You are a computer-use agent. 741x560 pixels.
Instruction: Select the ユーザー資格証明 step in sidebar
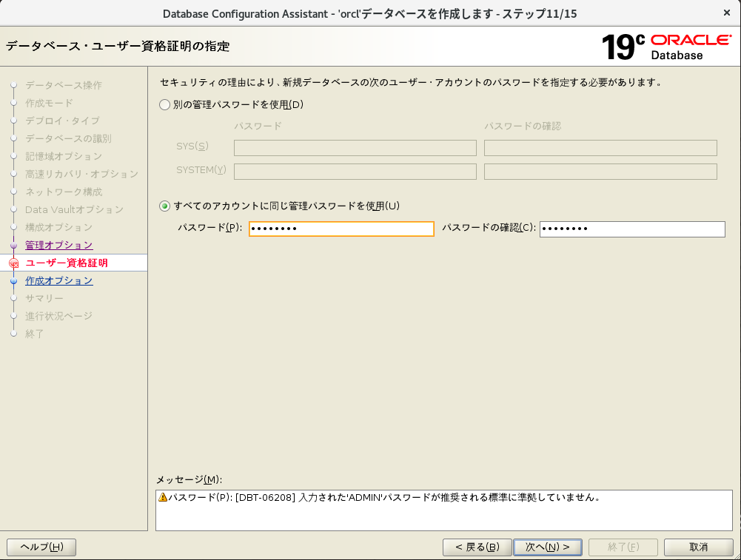67,263
